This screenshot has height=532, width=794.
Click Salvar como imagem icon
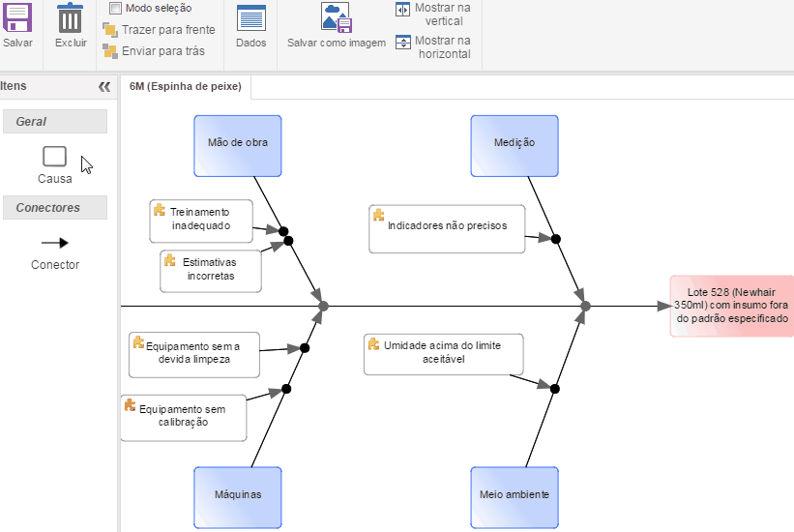(x=336, y=18)
